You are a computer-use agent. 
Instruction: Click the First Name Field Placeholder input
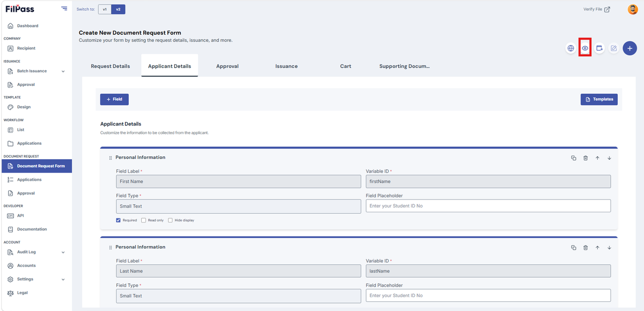tap(488, 206)
